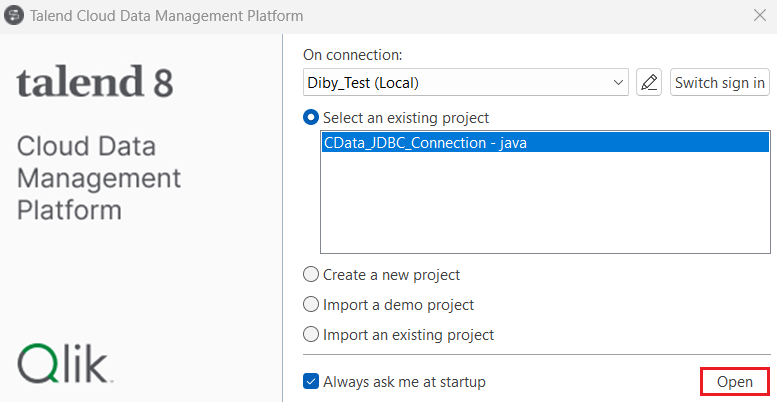Click the window title text in title bar

coord(167,16)
